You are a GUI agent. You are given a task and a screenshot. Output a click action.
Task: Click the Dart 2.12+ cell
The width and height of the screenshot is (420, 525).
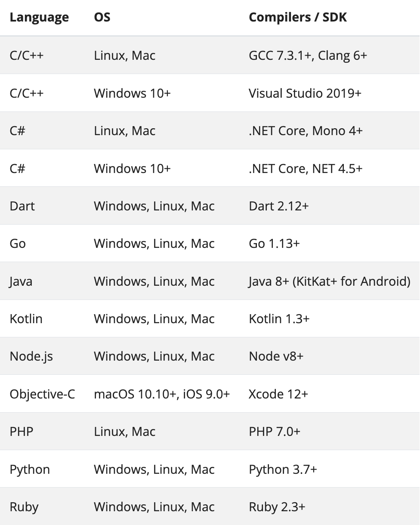278,206
